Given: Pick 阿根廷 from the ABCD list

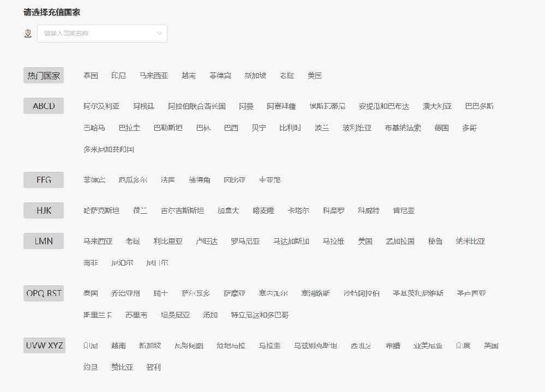Looking at the screenshot, I should pos(144,106).
